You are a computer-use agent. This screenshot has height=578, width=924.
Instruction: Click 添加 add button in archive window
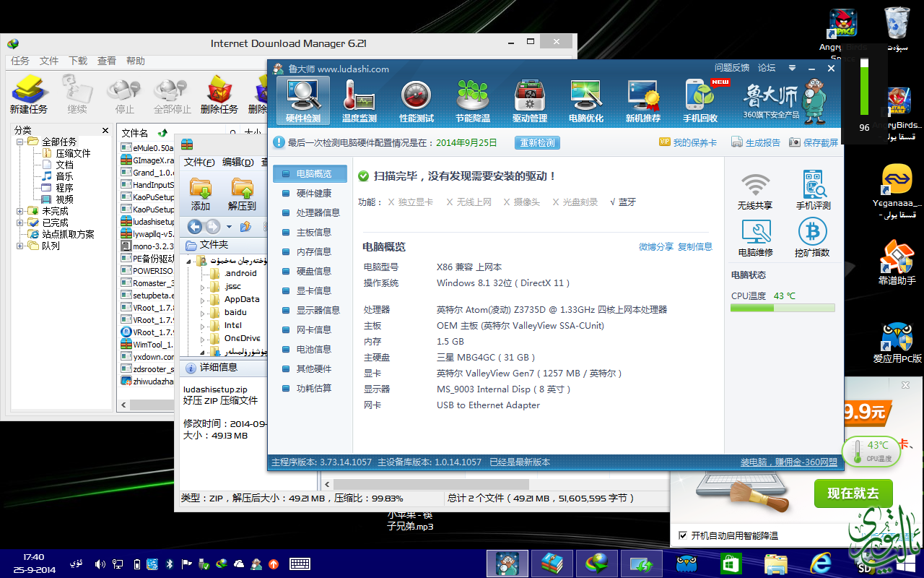(x=201, y=194)
